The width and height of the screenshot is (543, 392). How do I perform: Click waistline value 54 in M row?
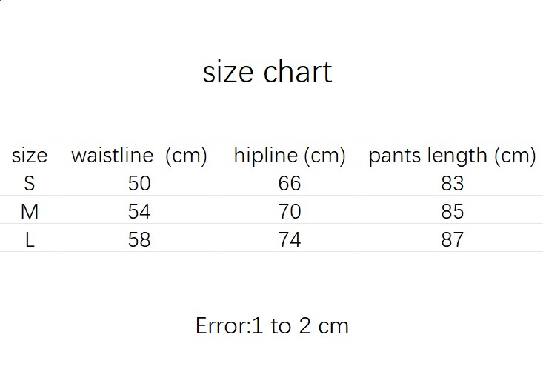139,211
